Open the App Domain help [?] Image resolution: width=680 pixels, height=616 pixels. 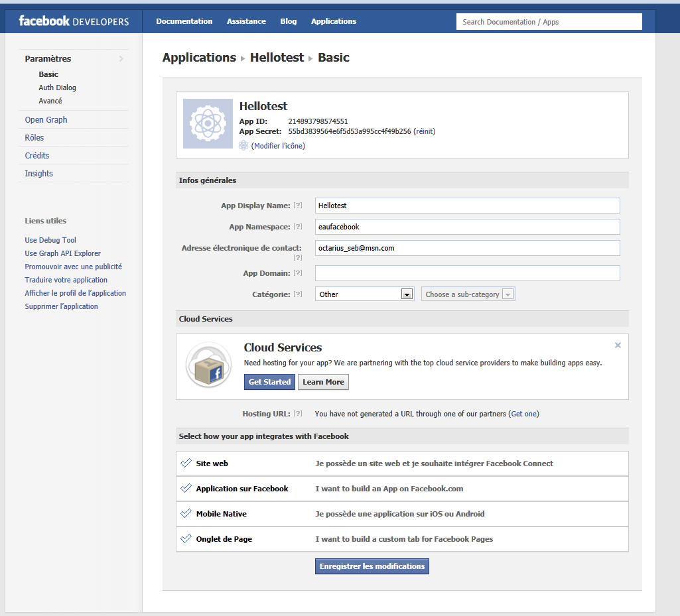297,273
